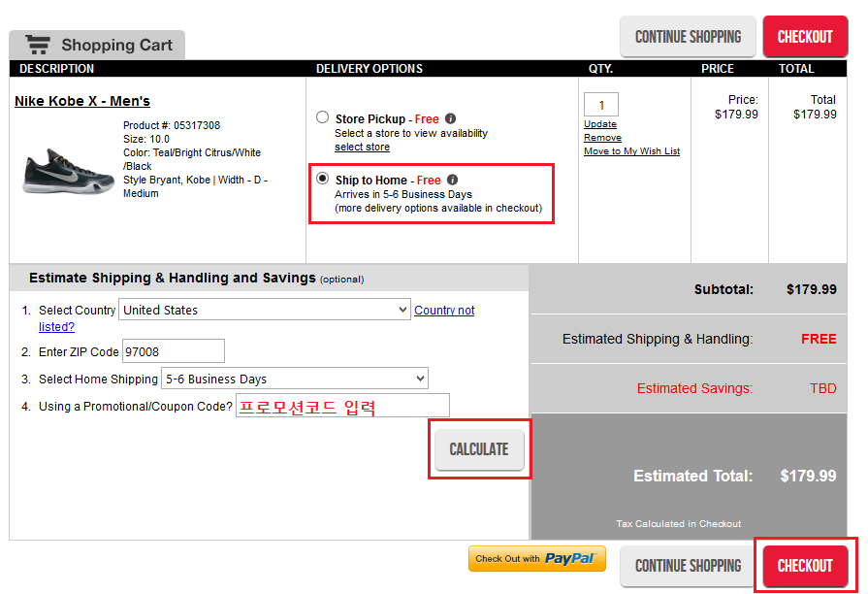Image resolution: width=868 pixels, height=594 pixels.
Task: Click the Nike Kobe X shoe thumbnail
Action: [68, 171]
